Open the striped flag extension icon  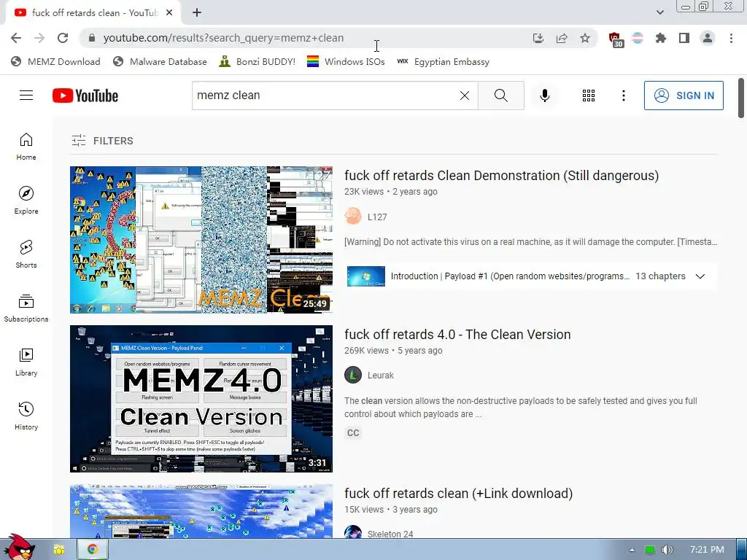click(638, 38)
